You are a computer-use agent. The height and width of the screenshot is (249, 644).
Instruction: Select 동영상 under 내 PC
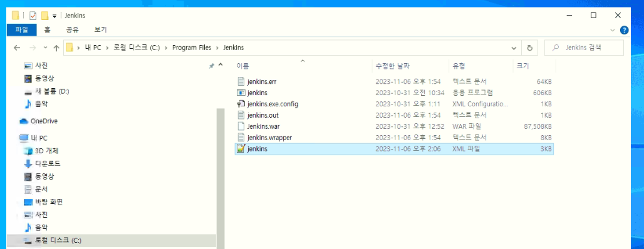click(x=44, y=176)
